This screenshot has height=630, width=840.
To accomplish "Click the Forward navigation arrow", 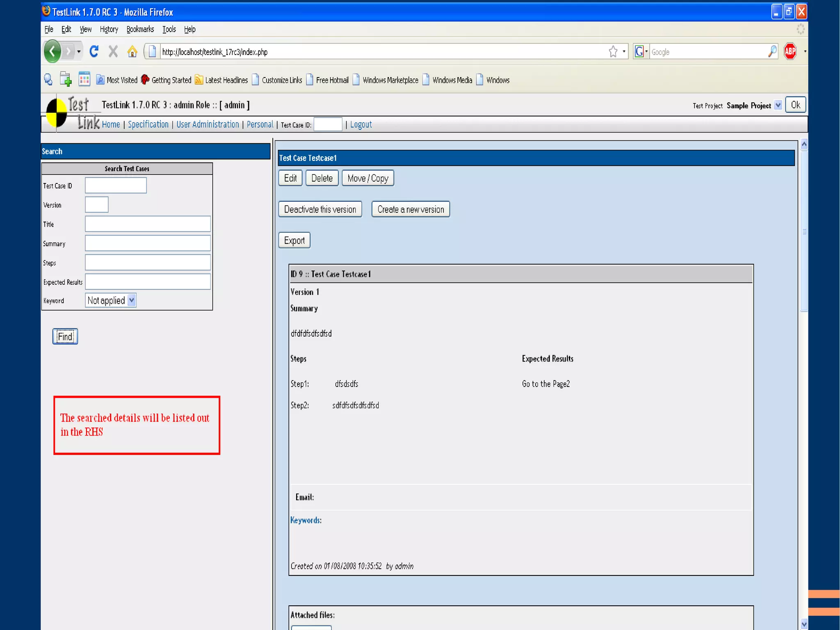I will coord(68,52).
